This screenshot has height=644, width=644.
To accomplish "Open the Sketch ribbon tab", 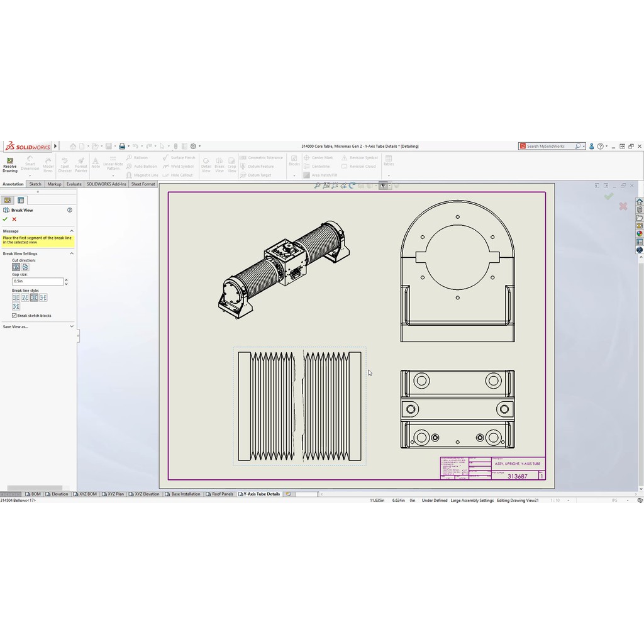I will [x=35, y=184].
